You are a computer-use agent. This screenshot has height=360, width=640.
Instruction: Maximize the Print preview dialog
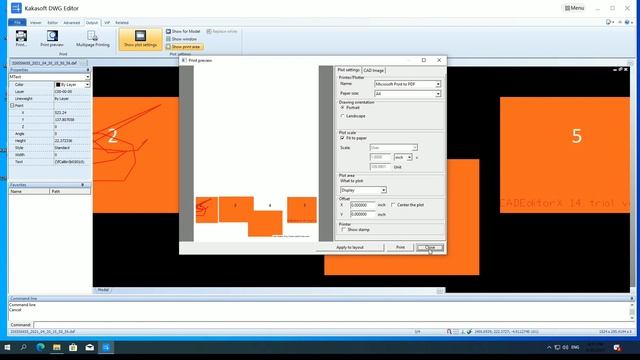click(424, 60)
